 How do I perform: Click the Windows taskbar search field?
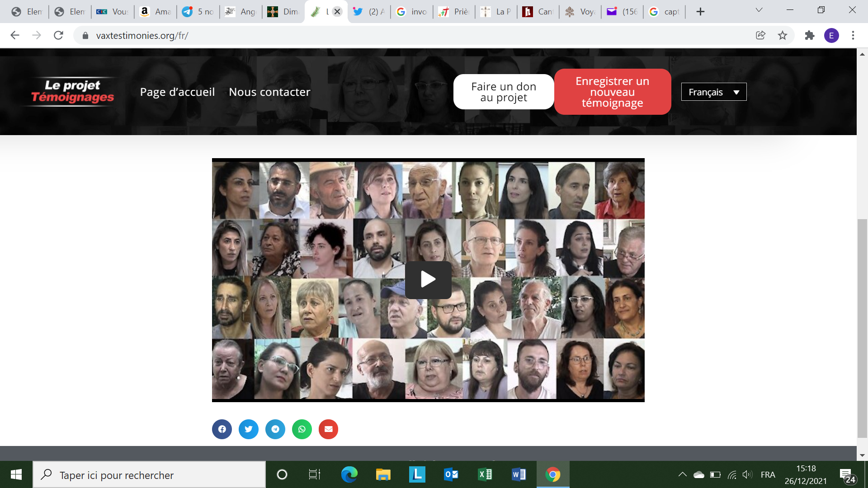(149, 475)
